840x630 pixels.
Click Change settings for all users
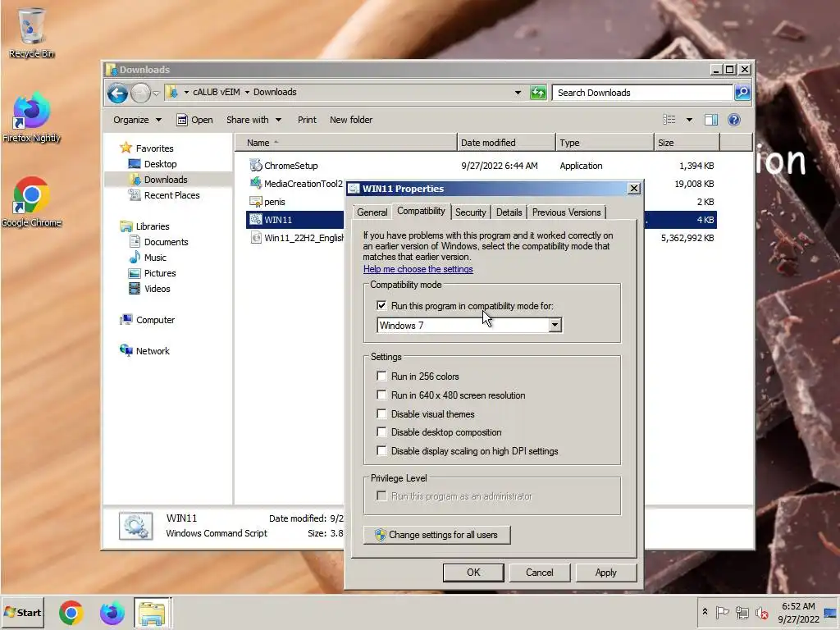(436, 535)
